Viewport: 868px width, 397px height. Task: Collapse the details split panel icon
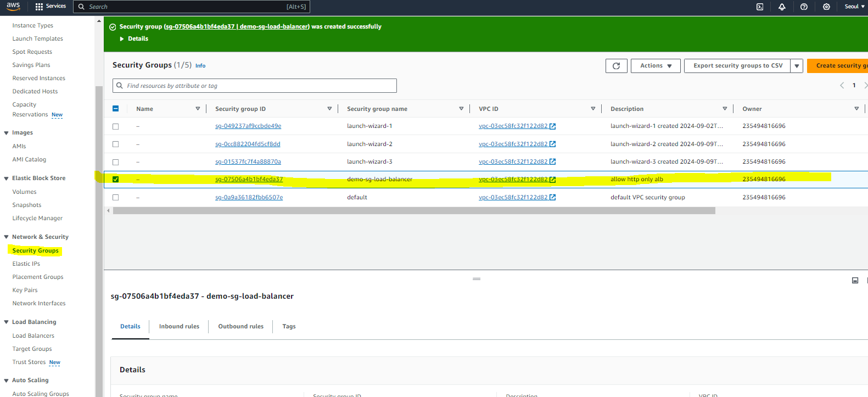[855, 281]
